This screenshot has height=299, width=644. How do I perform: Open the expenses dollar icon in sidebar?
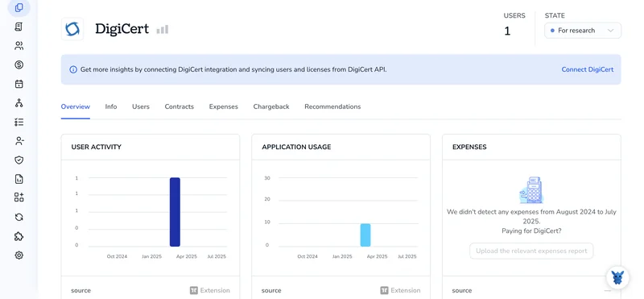coord(19,65)
